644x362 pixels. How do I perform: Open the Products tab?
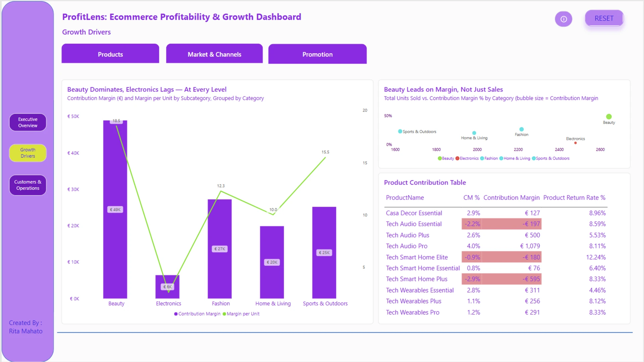pyautogui.click(x=110, y=54)
